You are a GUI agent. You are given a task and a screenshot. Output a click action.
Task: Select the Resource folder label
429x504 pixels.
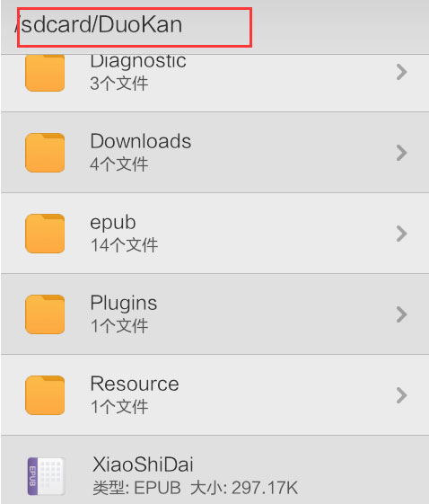pos(135,384)
